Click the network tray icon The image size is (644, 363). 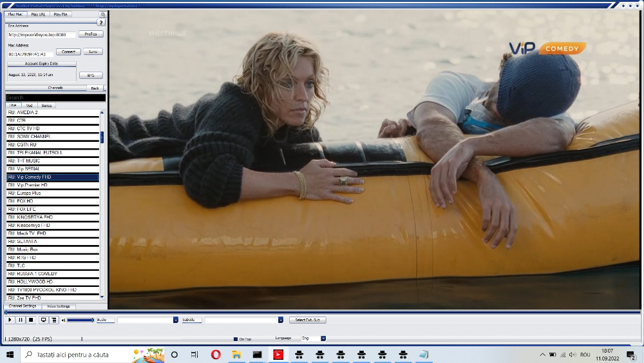tap(563, 355)
